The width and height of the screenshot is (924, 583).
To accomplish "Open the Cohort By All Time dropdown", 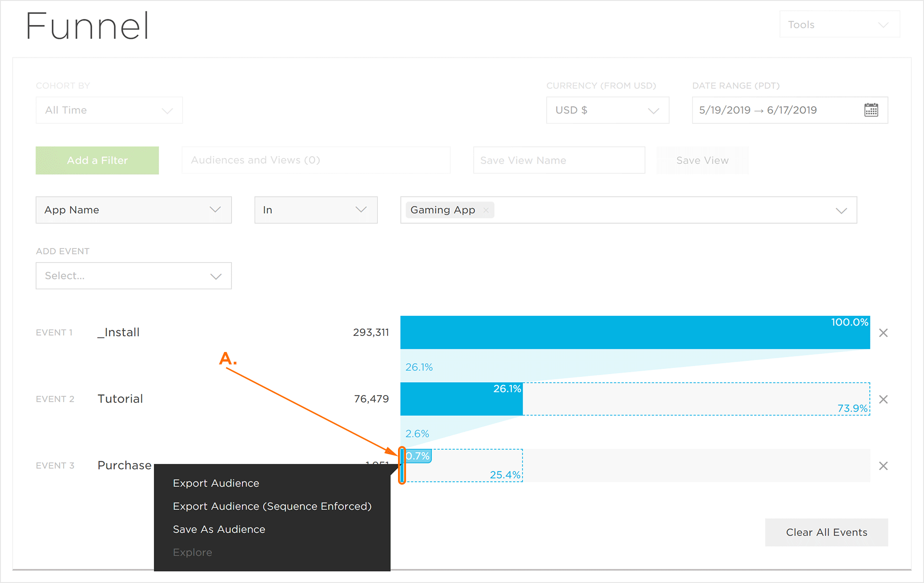I will coord(109,110).
